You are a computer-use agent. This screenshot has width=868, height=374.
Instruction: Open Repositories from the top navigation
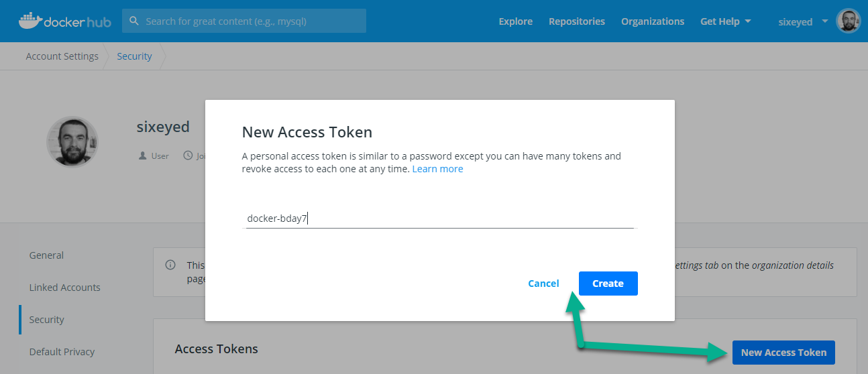tap(576, 21)
